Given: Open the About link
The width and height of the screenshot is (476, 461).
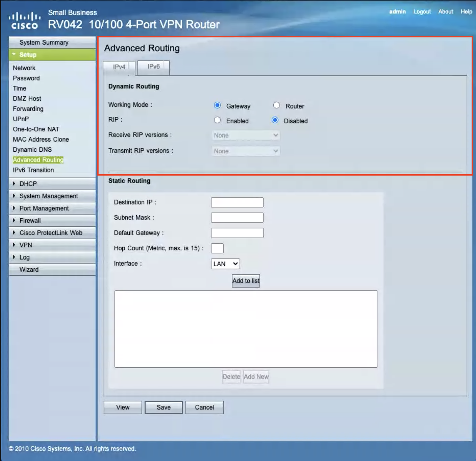Looking at the screenshot, I should click(446, 12).
